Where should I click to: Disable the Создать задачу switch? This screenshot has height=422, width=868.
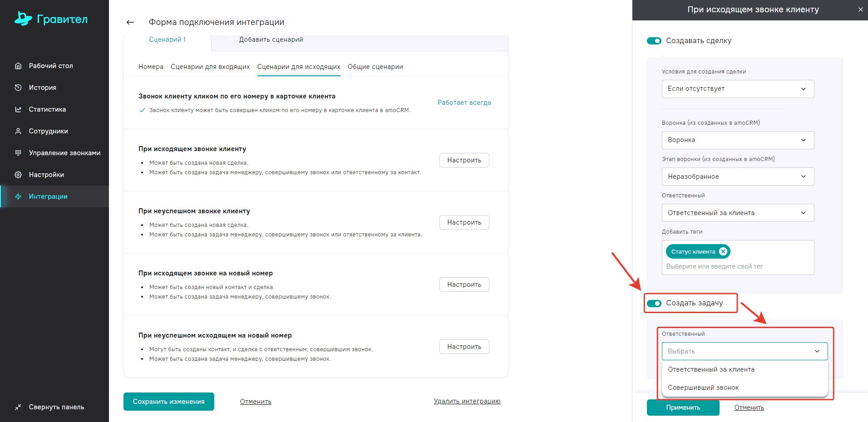click(x=654, y=303)
